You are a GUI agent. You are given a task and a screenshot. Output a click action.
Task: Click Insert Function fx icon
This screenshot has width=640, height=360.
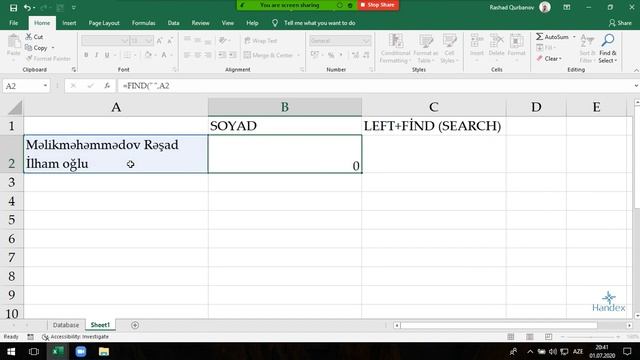(107, 86)
